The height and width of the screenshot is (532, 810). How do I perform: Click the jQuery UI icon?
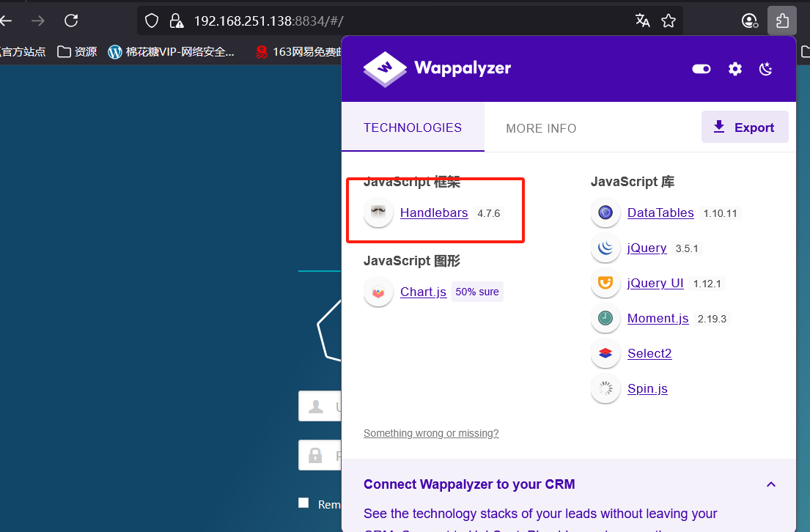(605, 283)
